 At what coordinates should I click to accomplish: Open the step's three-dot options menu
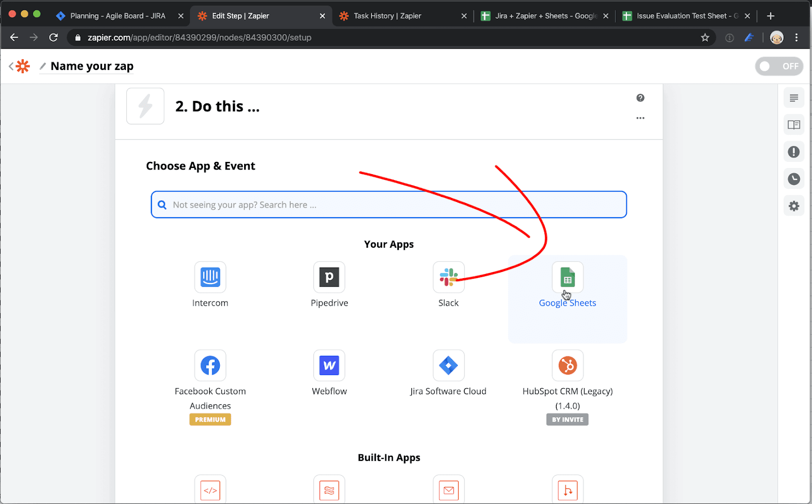pos(640,118)
